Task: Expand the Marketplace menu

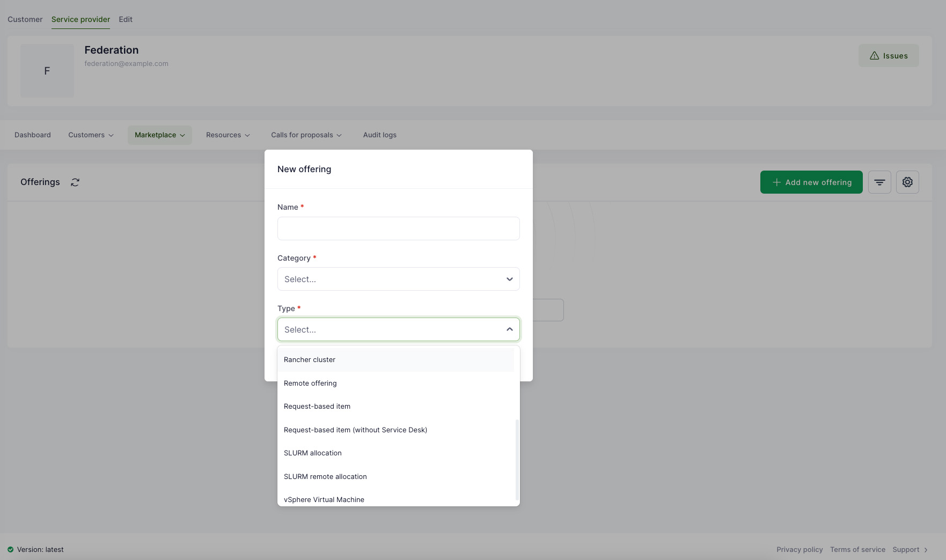Action: (159, 135)
